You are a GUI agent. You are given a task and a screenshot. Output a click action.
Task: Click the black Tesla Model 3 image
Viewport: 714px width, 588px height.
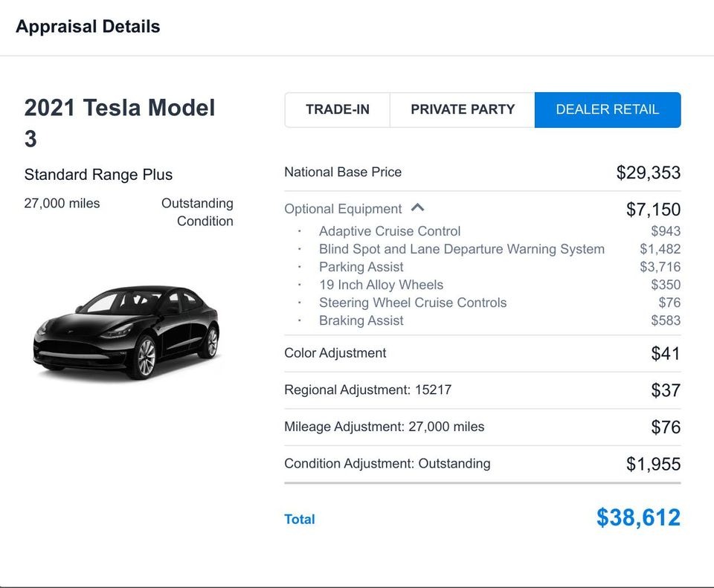click(x=126, y=332)
